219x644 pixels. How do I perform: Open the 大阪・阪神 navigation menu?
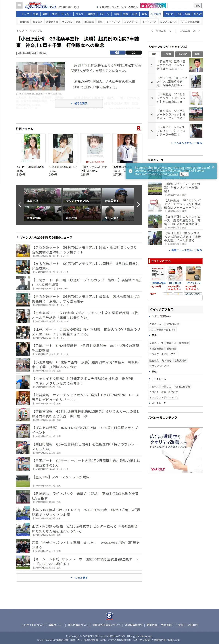tap(183, 14)
